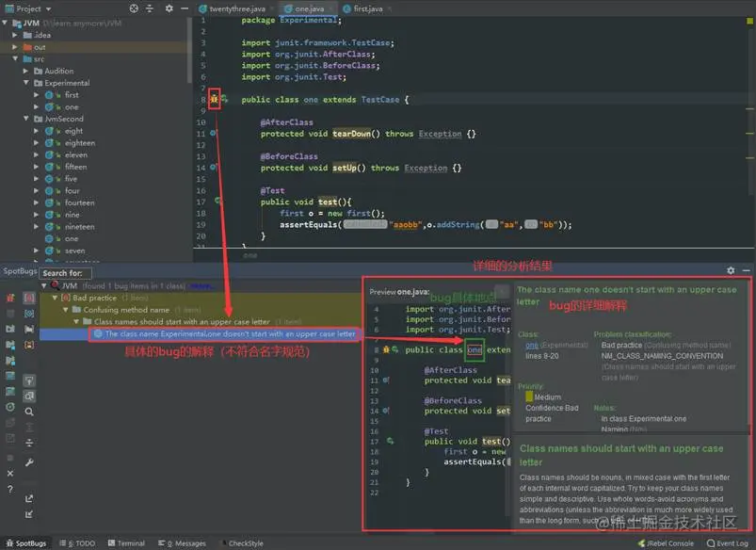
Task: Switch to one.java editor tab
Action: pyautogui.click(x=307, y=8)
